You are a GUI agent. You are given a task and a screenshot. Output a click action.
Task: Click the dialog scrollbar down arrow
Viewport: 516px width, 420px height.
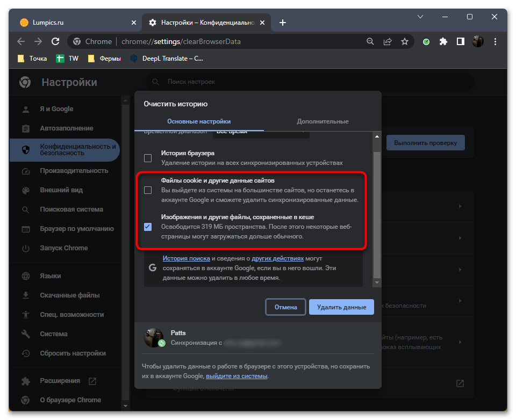point(377,283)
